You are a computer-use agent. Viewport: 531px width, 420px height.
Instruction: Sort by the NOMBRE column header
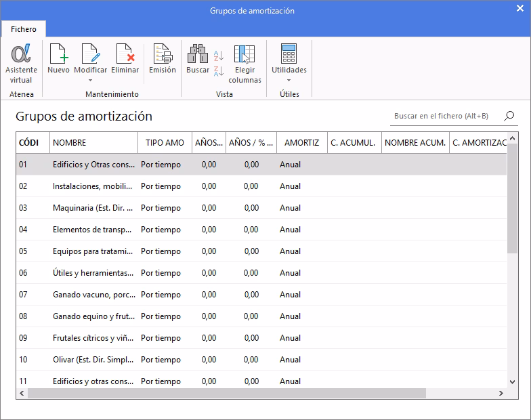click(93, 143)
